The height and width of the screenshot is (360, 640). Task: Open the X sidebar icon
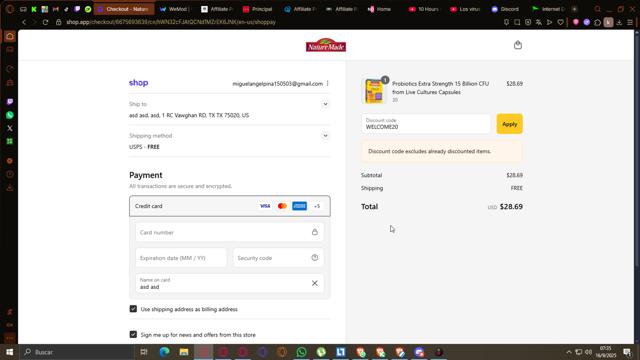pyautogui.click(x=10, y=128)
